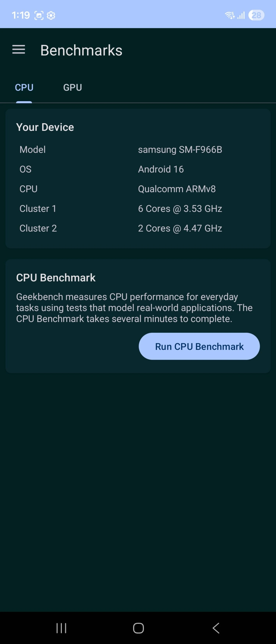
Task: Start the Run CPU Benchmark button
Action: (199, 346)
